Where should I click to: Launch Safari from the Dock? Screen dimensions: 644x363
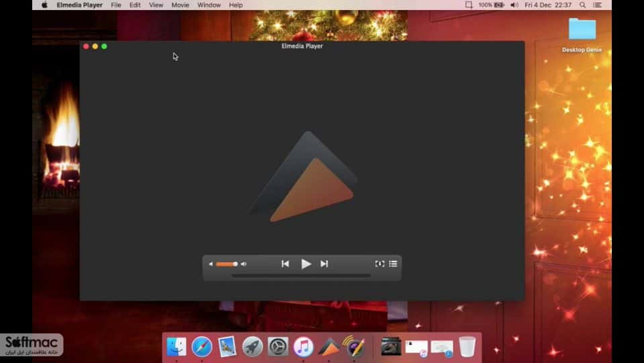coord(201,347)
